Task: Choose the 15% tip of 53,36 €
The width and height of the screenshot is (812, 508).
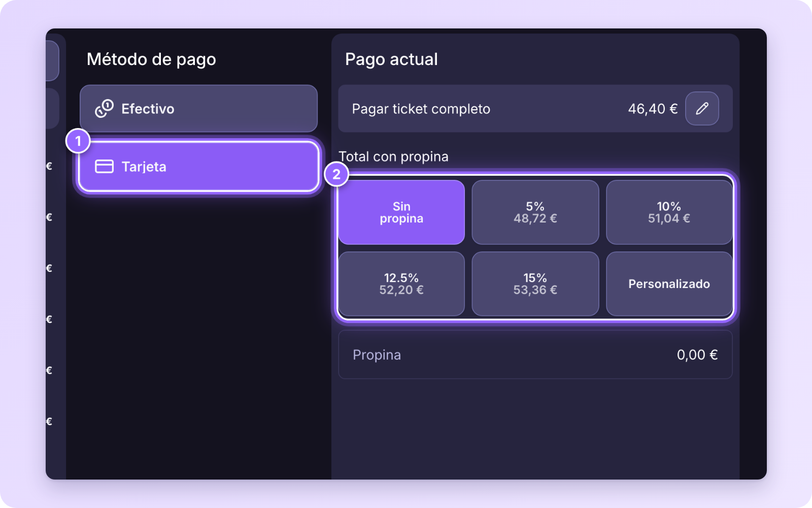Action: 535,284
